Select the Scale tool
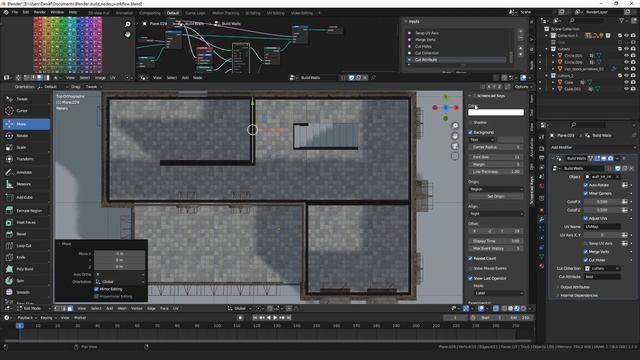The height and width of the screenshot is (360, 640). [x=26, y=147]
